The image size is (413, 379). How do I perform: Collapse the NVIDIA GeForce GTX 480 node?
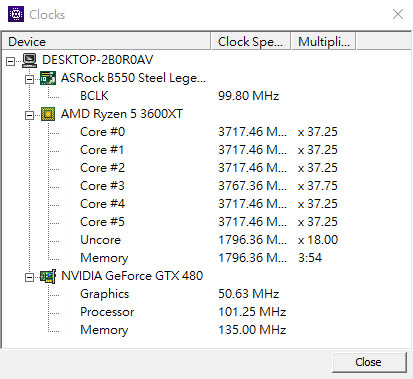[29, 277]
